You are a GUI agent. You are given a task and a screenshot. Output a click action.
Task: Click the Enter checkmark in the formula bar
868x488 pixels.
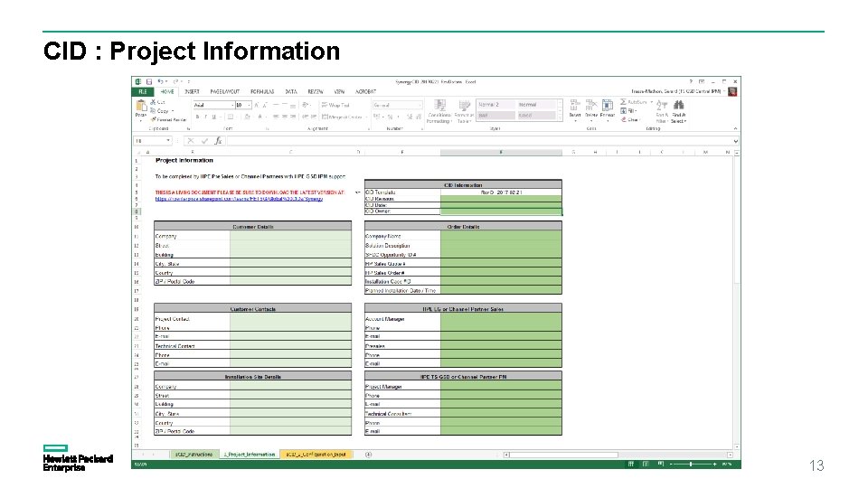click(204, 141)
